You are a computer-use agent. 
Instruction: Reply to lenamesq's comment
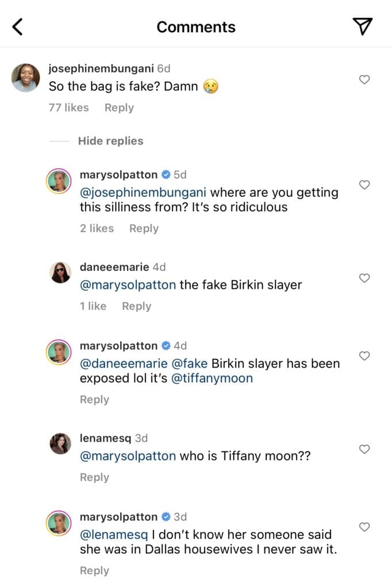click(x=94, y=477)
